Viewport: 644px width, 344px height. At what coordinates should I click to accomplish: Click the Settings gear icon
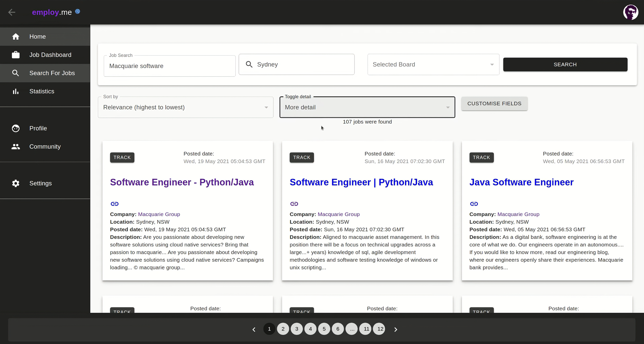point(16,183)
